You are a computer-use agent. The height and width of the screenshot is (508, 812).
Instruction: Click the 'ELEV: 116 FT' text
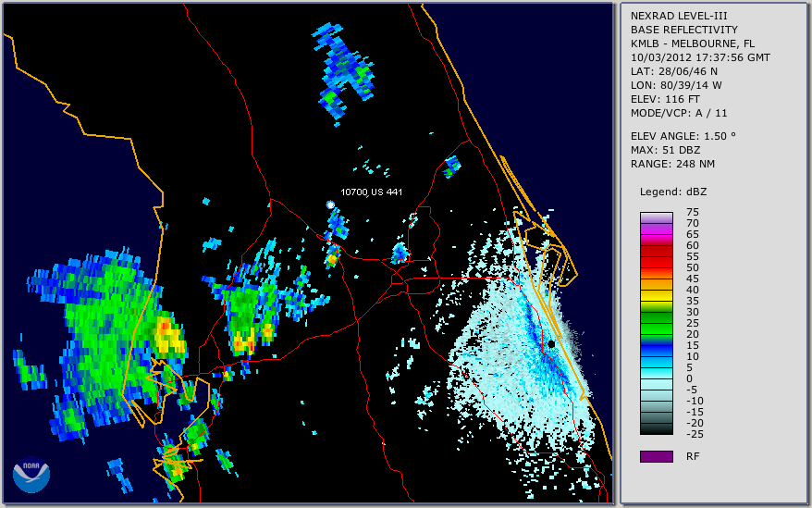tap(665, 99)
